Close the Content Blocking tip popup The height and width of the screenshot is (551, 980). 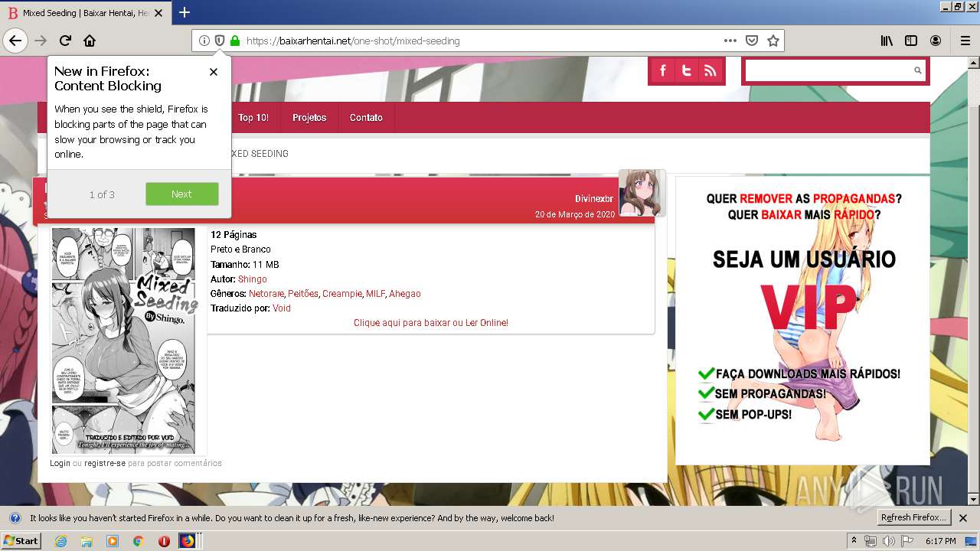pyautogui.click(x=214, y=71)
